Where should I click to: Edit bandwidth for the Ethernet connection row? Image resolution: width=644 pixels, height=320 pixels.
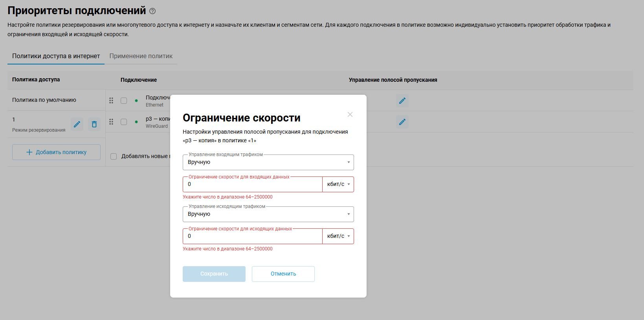[x=402, y=101]
